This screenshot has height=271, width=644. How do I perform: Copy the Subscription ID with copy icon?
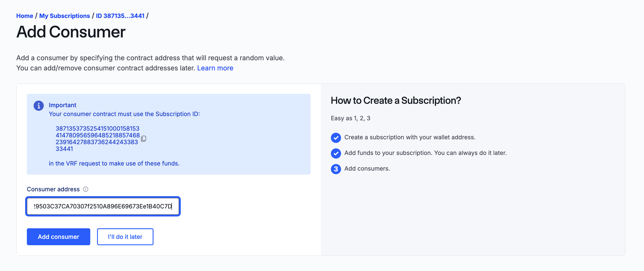coord(144,138)
